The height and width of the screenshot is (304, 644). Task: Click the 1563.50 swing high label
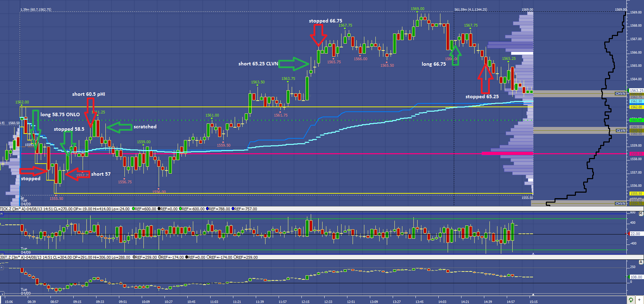258,82
